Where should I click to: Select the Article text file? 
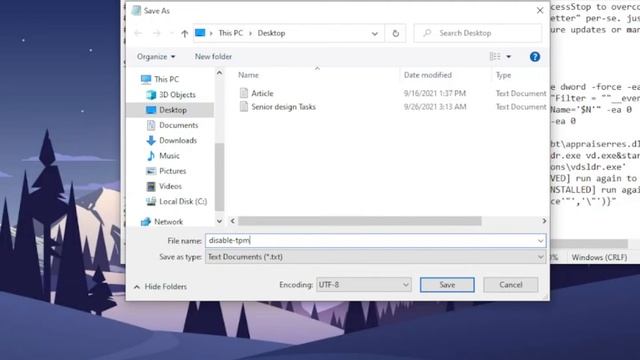pyautogui.click(x=262, y=93)
